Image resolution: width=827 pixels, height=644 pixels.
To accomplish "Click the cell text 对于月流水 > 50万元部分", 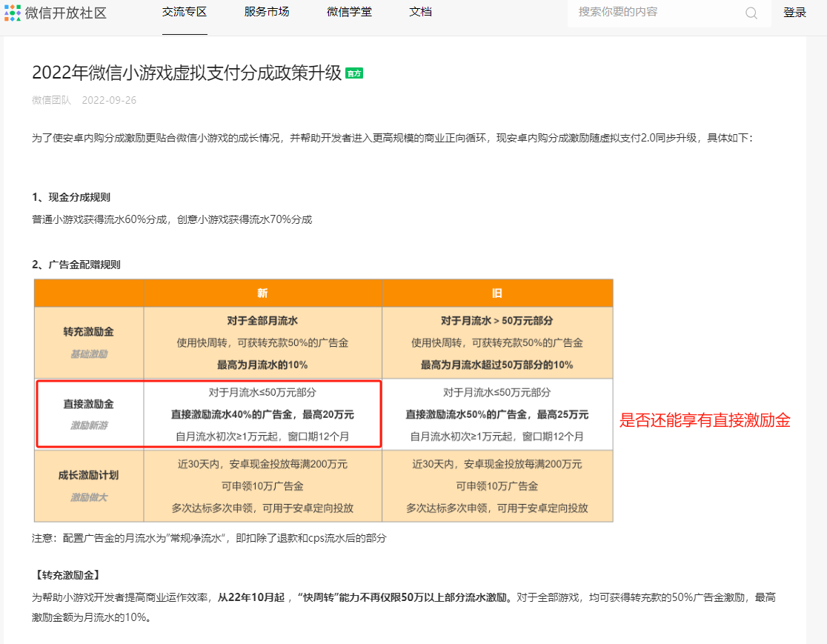I will click(x=496, y=321).
